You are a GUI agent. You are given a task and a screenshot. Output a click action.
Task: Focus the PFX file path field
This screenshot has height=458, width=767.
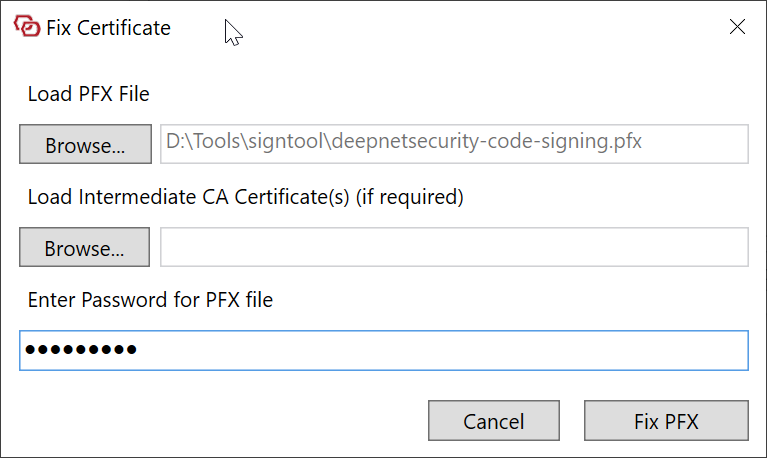click(454, 144)
